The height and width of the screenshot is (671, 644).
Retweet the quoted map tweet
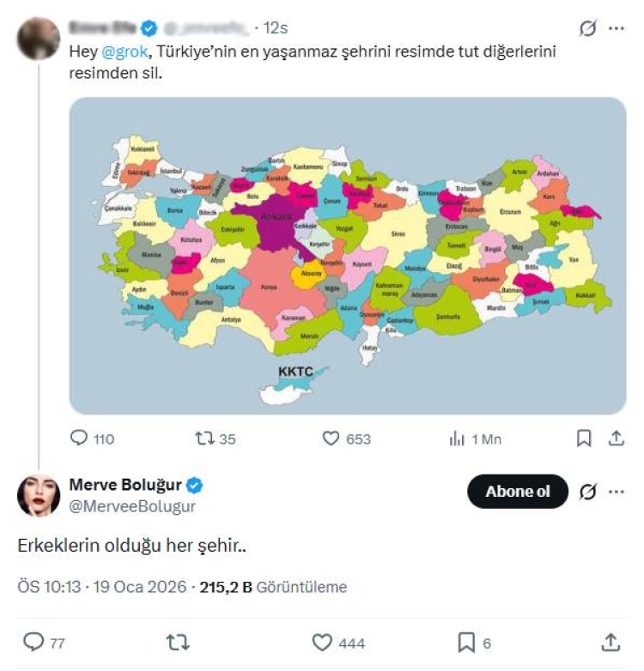(x=204, y=438)
